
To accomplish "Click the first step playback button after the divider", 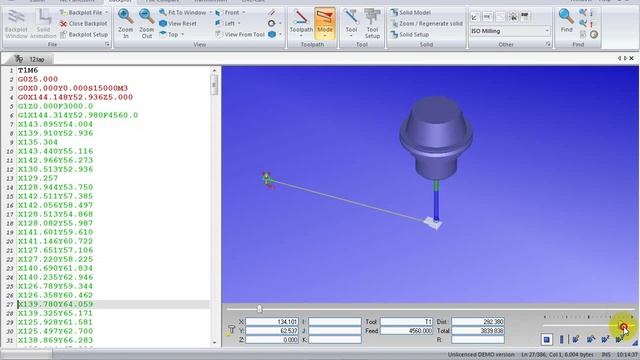I will click(576, 339).
